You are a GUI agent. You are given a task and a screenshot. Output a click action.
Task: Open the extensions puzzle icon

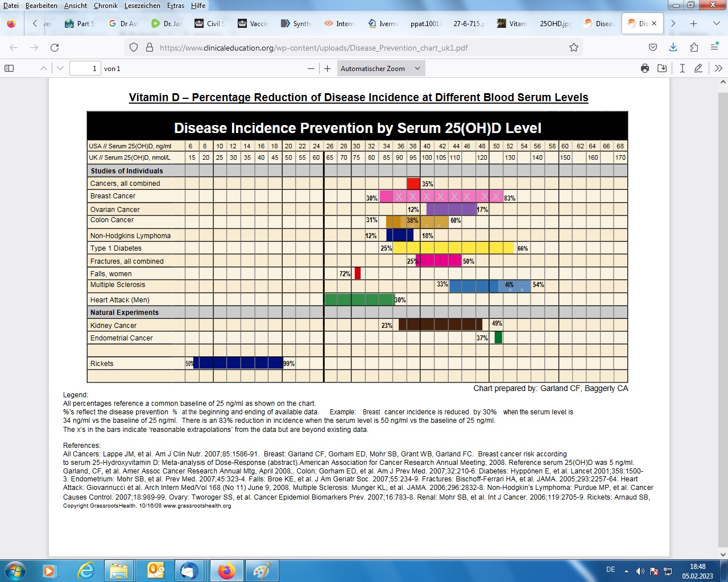click(694, 47)
